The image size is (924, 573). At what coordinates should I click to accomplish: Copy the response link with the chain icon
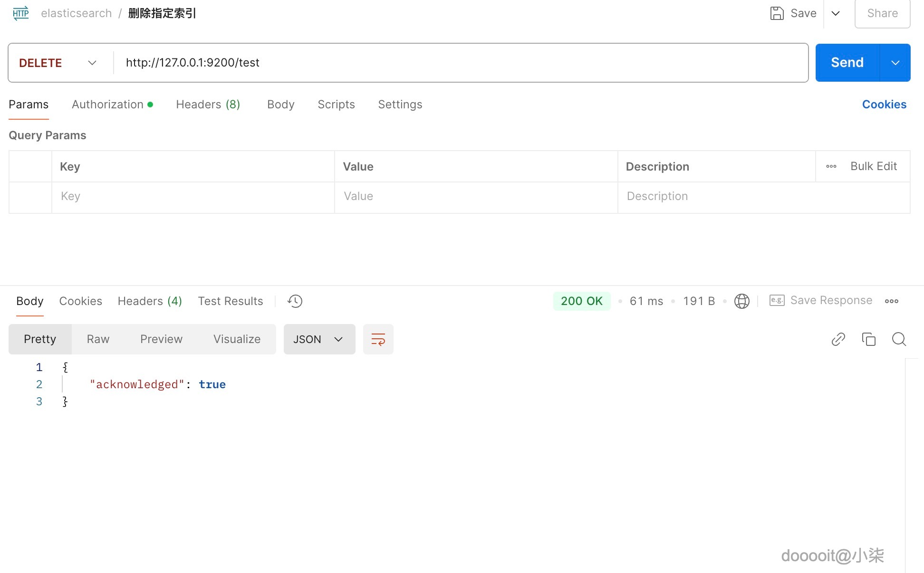point(838,339)
